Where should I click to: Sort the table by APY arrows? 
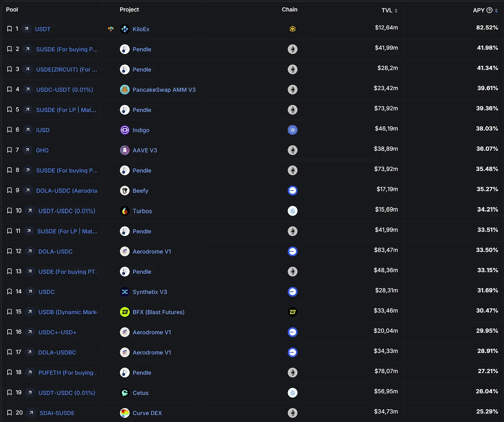(496, 10)
